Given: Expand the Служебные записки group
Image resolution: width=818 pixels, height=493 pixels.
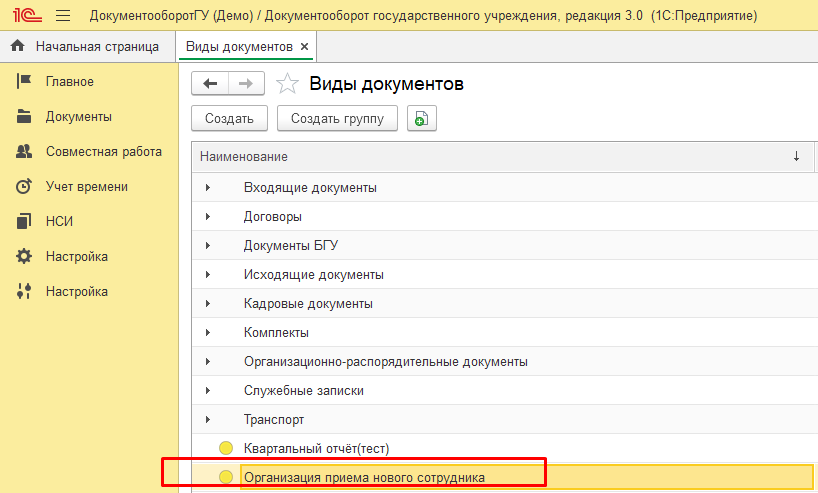Looking at the screenshot, I should coord(208,390).
